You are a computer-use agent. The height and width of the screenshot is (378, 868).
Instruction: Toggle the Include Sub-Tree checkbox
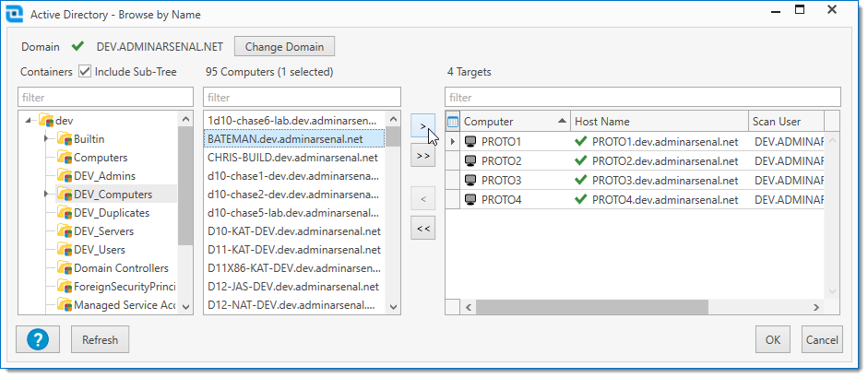click(85, 72)
